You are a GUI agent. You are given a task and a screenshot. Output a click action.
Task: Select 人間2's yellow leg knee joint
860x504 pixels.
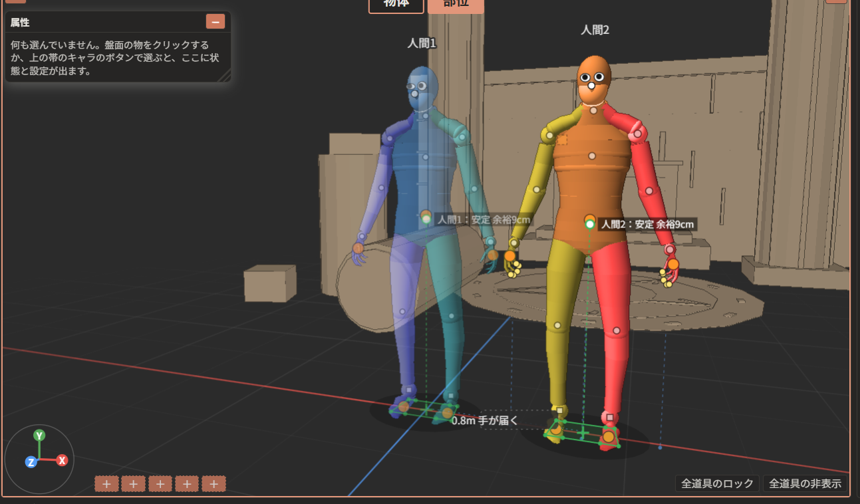(x=557, y=326)
